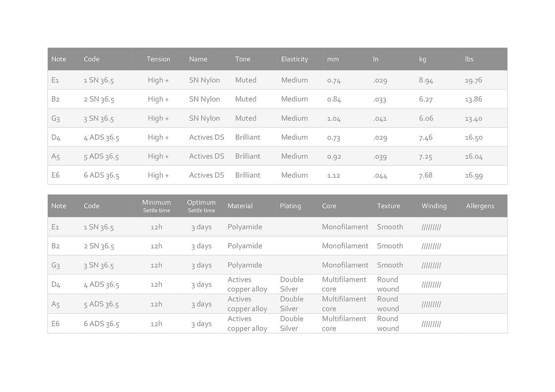This screenshot has width=555, height=392.
Task: Click the 0.74 mm value cell
Action: [334, 80]
